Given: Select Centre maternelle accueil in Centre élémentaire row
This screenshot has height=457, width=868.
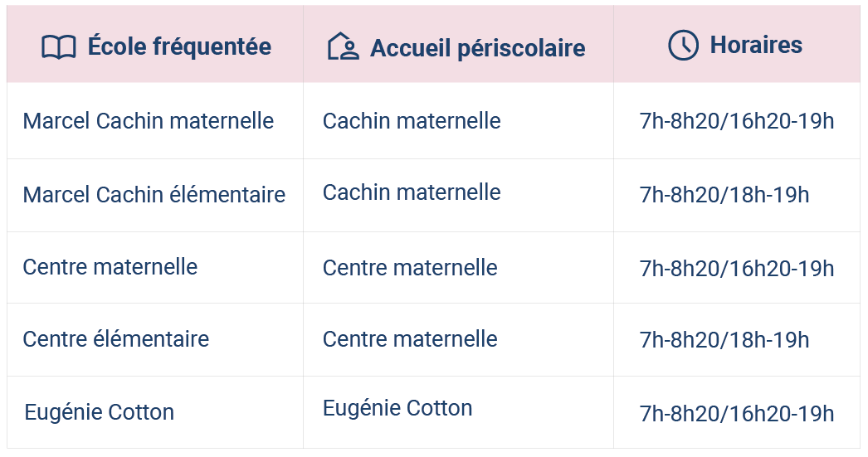Looking at the screenshot, I should (x=410, y=338).
